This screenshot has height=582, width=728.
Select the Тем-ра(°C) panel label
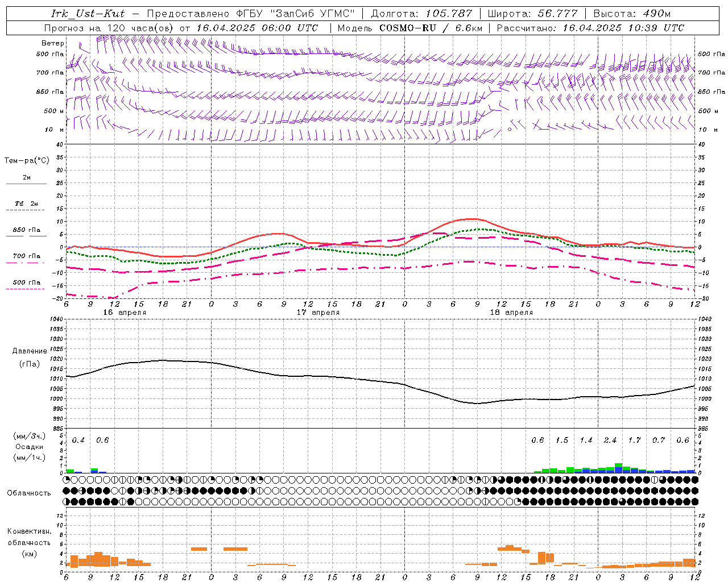point(27,161)
